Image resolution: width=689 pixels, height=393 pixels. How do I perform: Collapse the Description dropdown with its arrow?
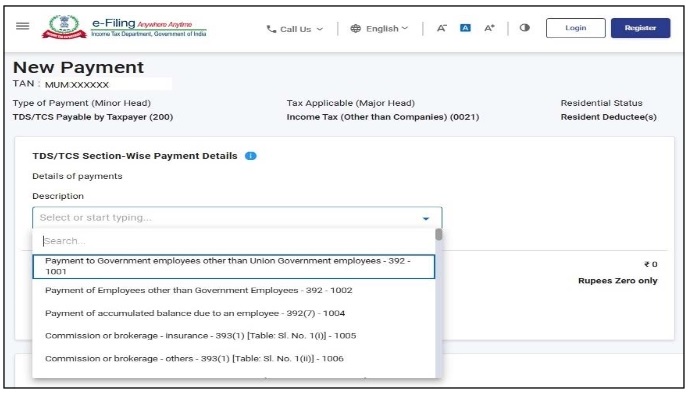425,218
